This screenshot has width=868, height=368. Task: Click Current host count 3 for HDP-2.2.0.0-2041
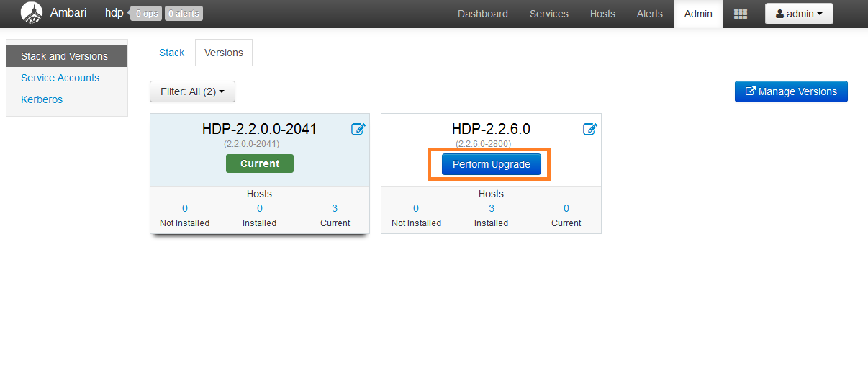335,208
